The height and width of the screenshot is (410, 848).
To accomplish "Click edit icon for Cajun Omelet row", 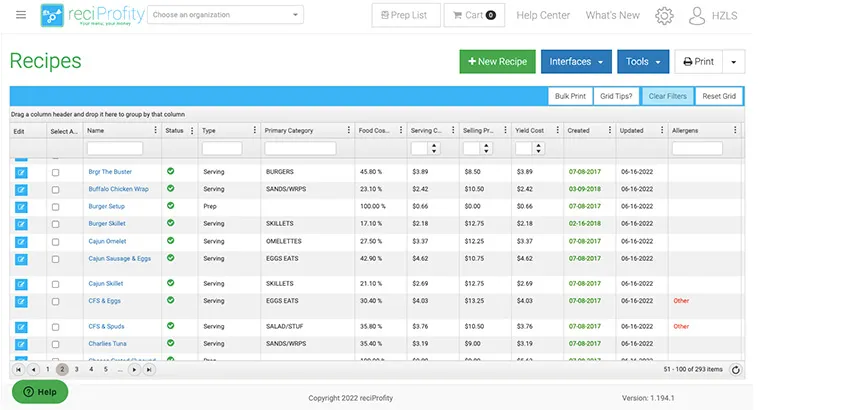I will tap(21, 241).
